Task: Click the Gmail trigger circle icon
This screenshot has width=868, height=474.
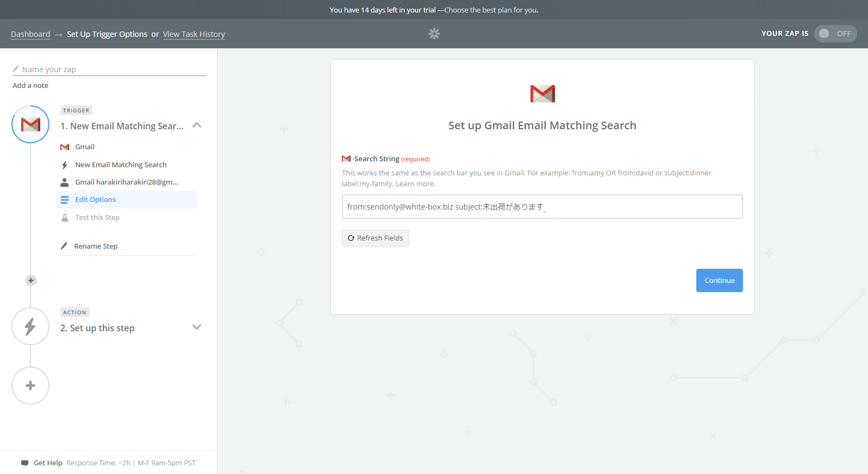Action: point(30,124)
